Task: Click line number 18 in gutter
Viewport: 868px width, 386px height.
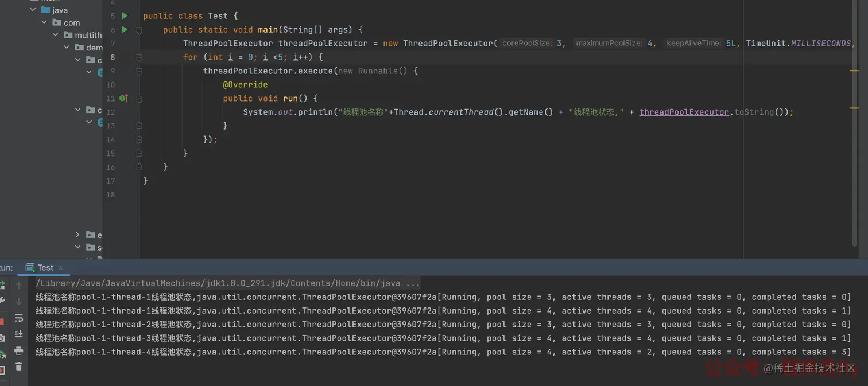Action: coord(111,195)
